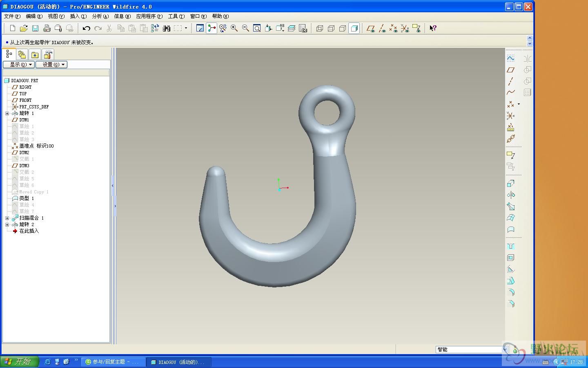Toggle datum planes display
Image resolution: width=588 pixels, height=368 pixels.
coord(371,28)
